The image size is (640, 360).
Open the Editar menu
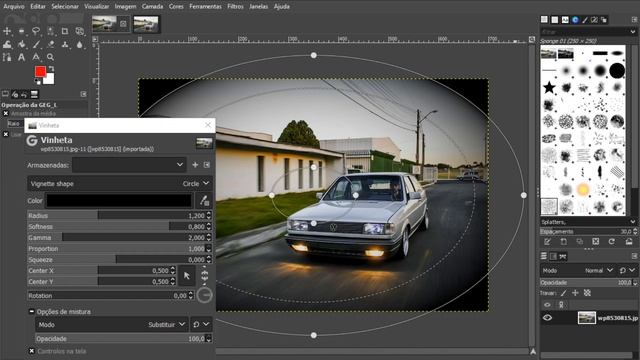coord(38,7)
